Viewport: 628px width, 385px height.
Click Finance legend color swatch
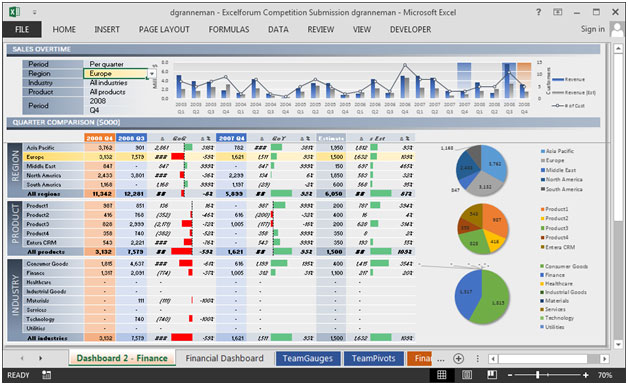tap(542, 275)
